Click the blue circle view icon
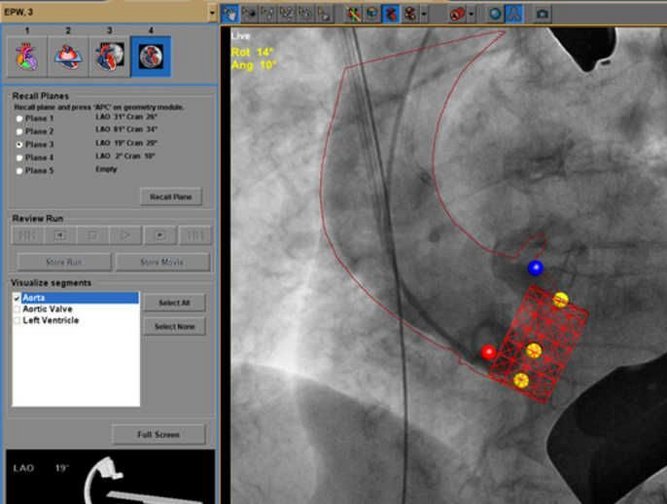 (495, 14)
